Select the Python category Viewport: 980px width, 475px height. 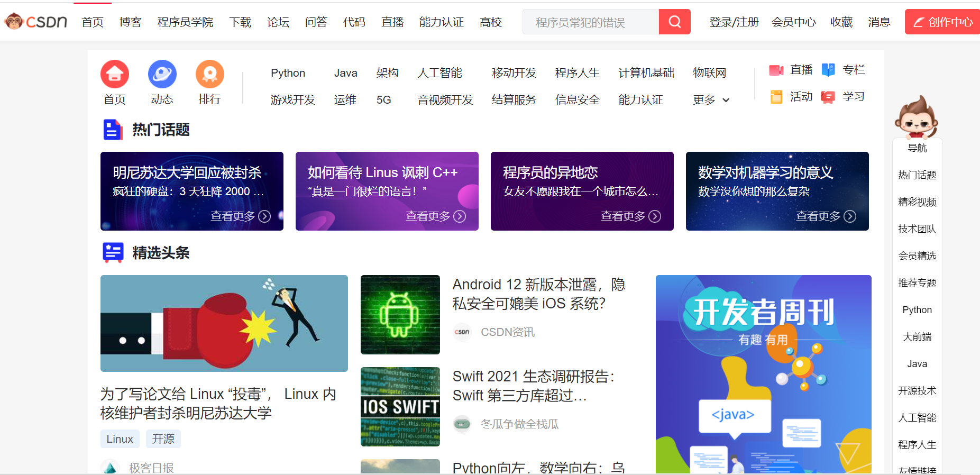click(x=288, y=73)
